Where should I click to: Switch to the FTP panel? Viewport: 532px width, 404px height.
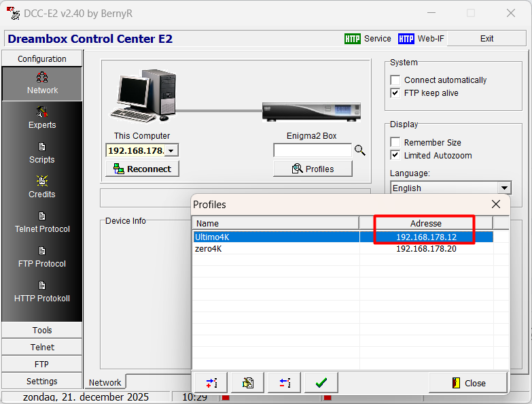click(x=42, y=364)
